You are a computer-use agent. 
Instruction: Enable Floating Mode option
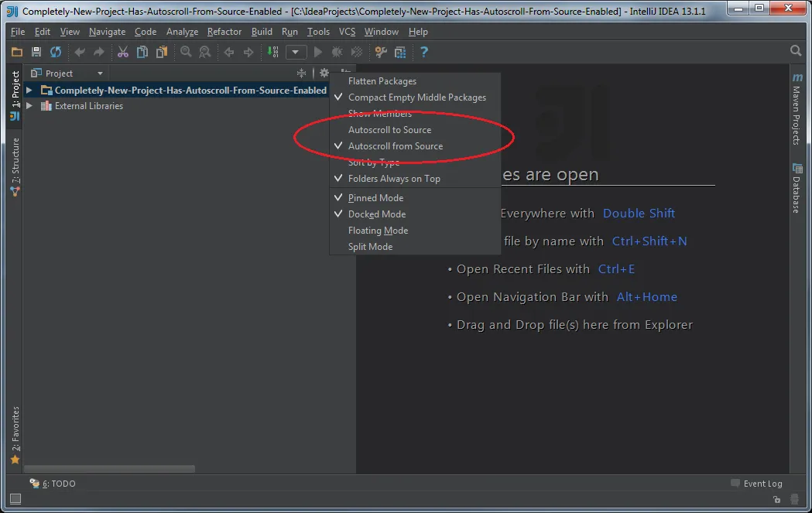(415, 231)
